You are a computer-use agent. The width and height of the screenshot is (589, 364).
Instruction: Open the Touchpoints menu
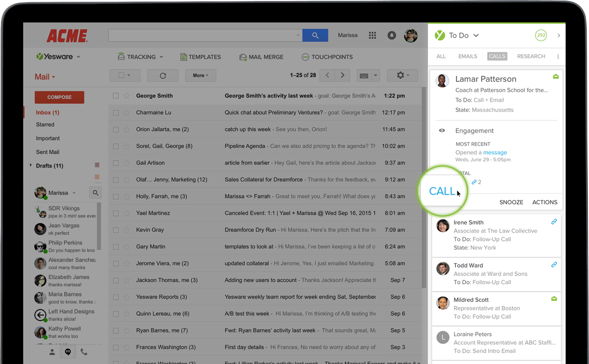(x=327, y=57)
